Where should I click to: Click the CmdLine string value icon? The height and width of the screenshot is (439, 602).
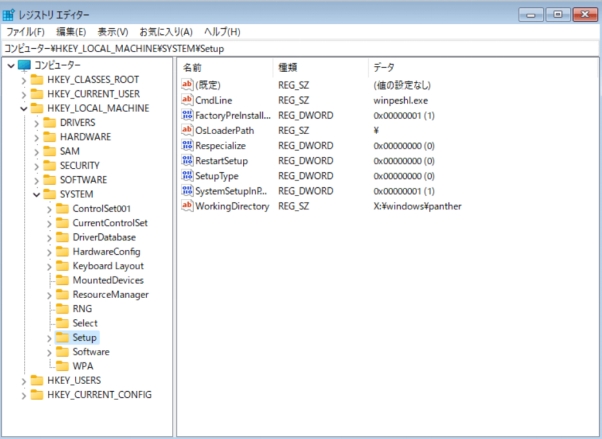pyautogui.click(x=187, y=100)
